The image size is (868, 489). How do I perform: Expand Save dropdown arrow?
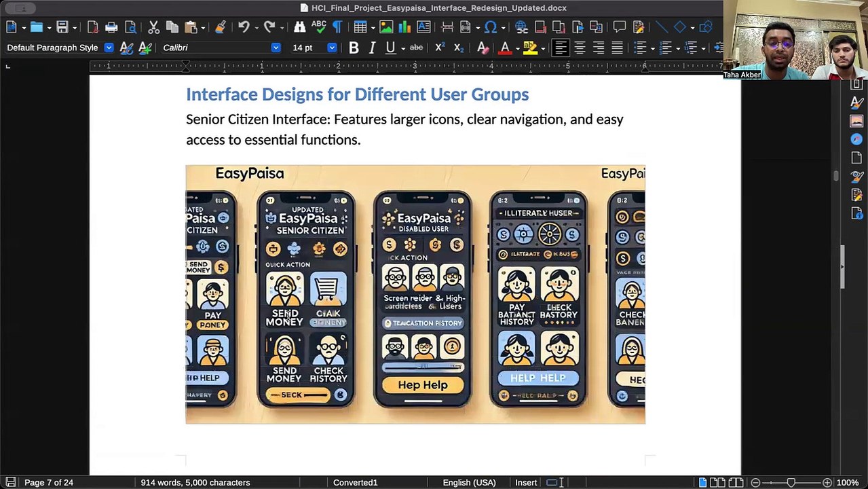75,28
